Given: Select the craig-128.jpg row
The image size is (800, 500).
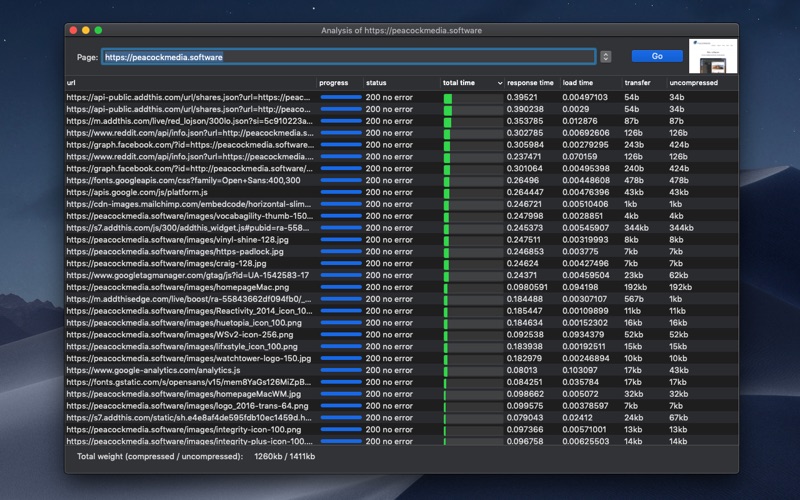Looking at the screenshot, I should coord(402,263).
